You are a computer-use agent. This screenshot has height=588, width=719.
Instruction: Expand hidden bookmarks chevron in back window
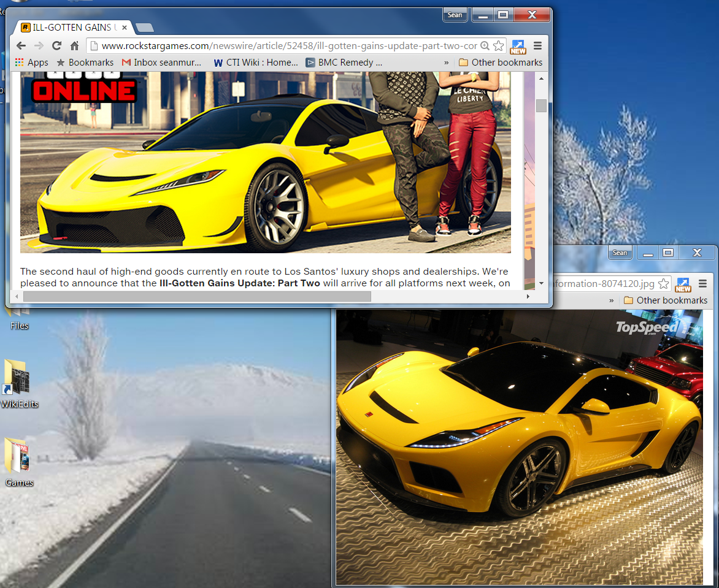(611, 300)
